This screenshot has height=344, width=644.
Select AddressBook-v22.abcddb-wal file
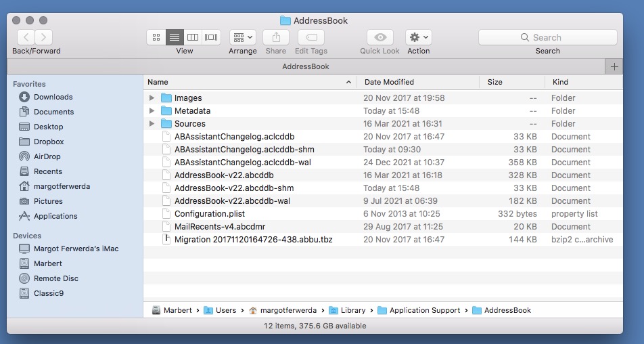pyautogui.click(x=383, y=201)
